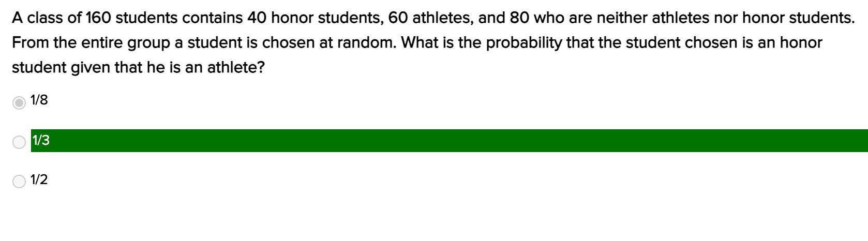Click the green highlighted answer bar

[x=449, y=141]
